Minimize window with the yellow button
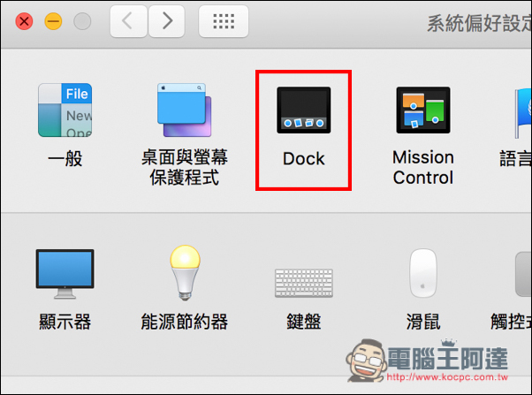Screen dimensions: 532x395 click(x=53, y=21)
